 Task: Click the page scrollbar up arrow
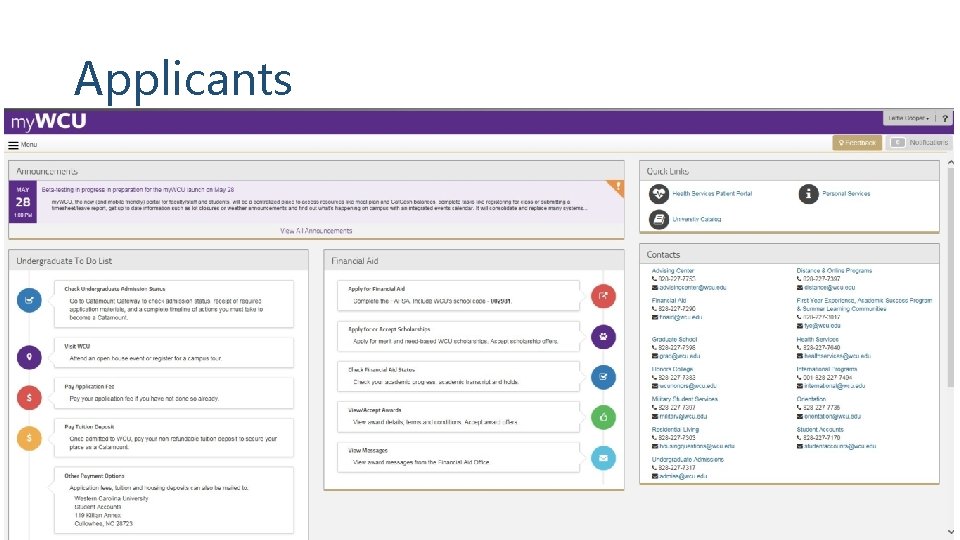pyautogui.click(x=950, y=163)
